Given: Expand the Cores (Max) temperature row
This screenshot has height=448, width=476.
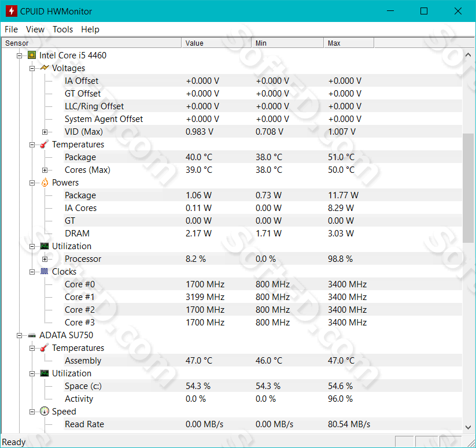Looking at the screenshot, I should tap(45, 170).
